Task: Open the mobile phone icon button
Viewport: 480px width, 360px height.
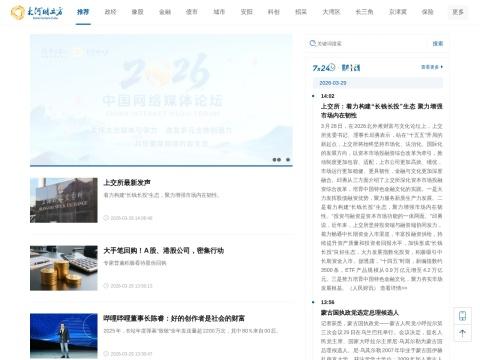Action: [462, 315]
